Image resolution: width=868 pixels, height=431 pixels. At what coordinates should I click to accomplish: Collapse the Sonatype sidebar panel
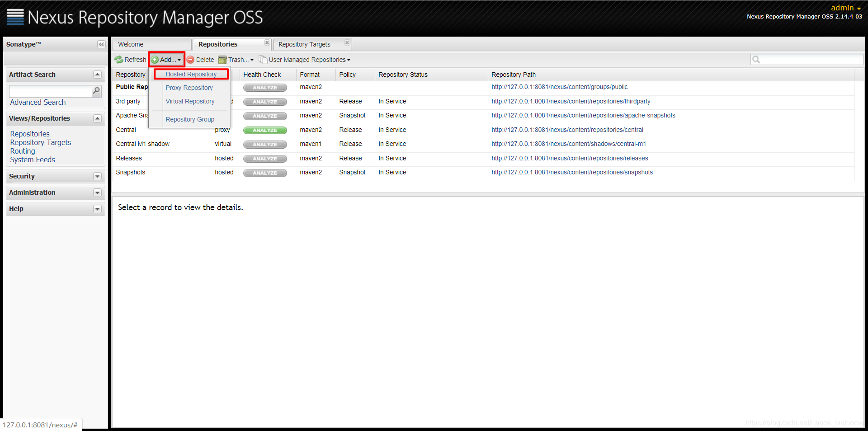[x=101, y=44]
